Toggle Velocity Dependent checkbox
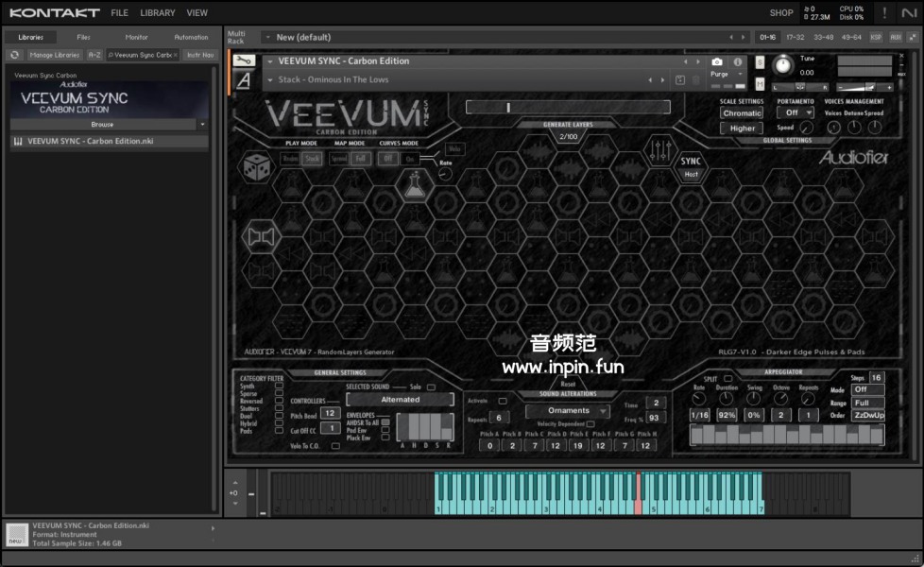The width and height of the screenshot is (924, 567). pos(590,423)
